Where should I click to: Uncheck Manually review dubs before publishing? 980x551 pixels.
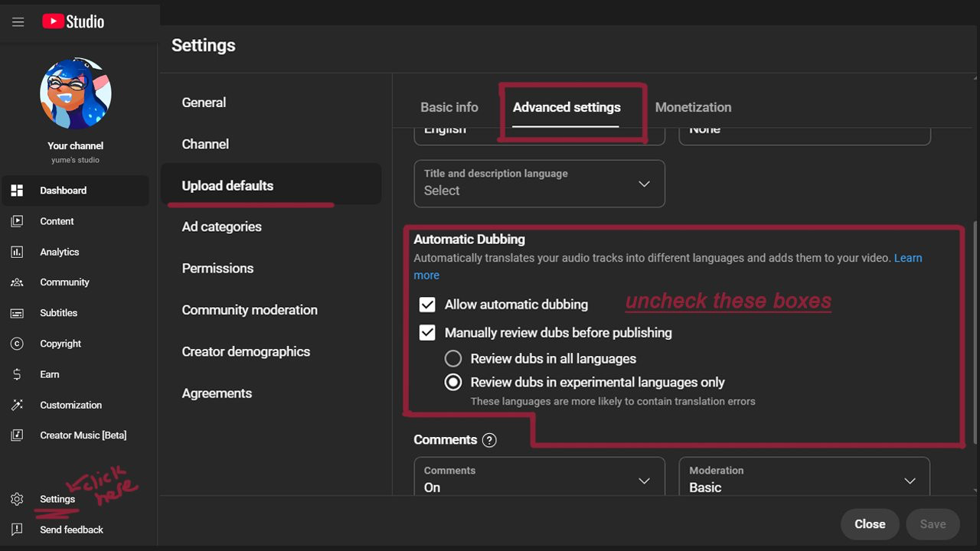point(427,333)
